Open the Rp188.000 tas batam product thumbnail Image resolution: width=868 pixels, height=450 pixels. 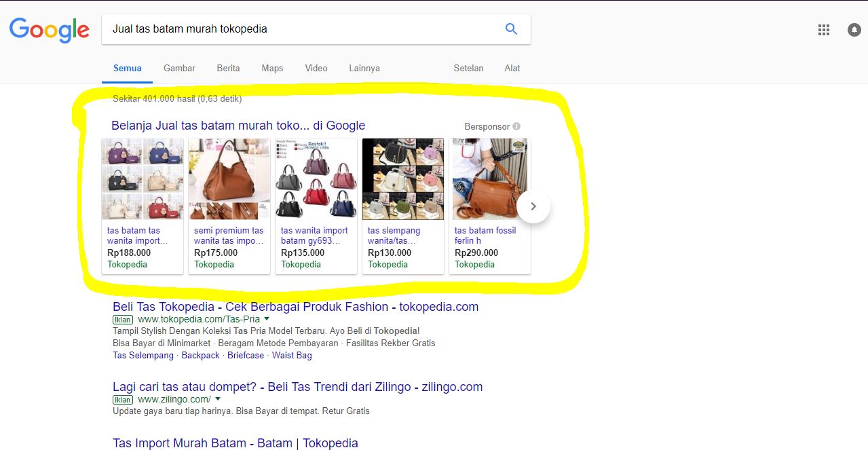click(143, 179)
